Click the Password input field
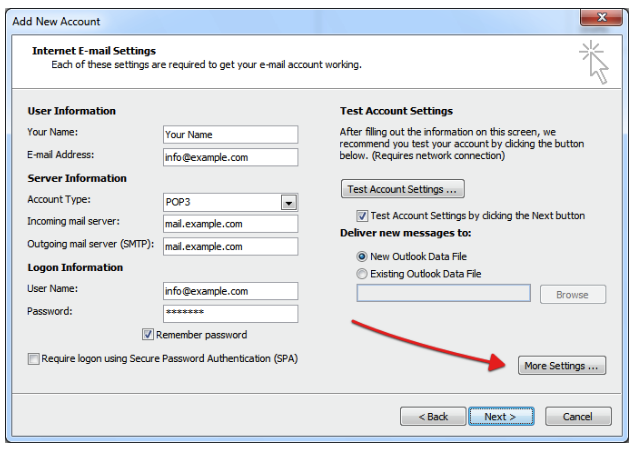The height and width of the screenshot is (452, 639). click(x=230, y=314)
